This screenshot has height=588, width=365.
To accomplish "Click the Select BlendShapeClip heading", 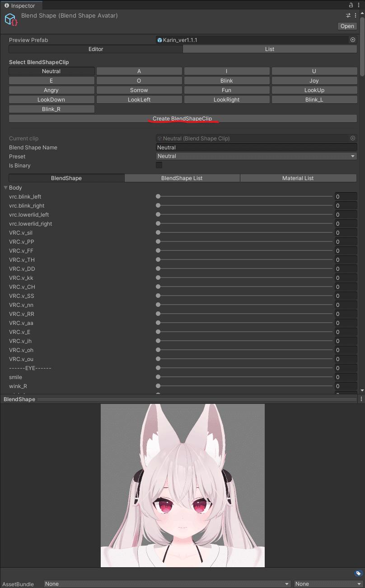I will pos(39,62).
